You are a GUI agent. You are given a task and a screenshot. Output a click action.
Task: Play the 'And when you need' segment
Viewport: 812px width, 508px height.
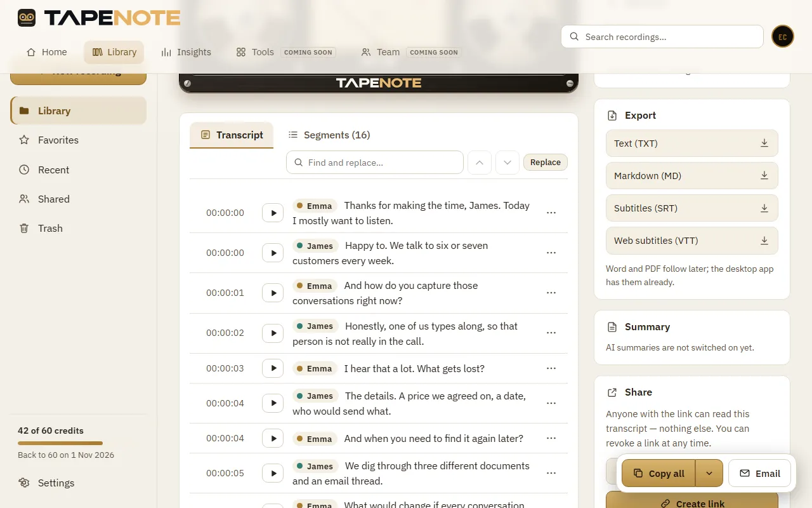[x=273, y=438]
